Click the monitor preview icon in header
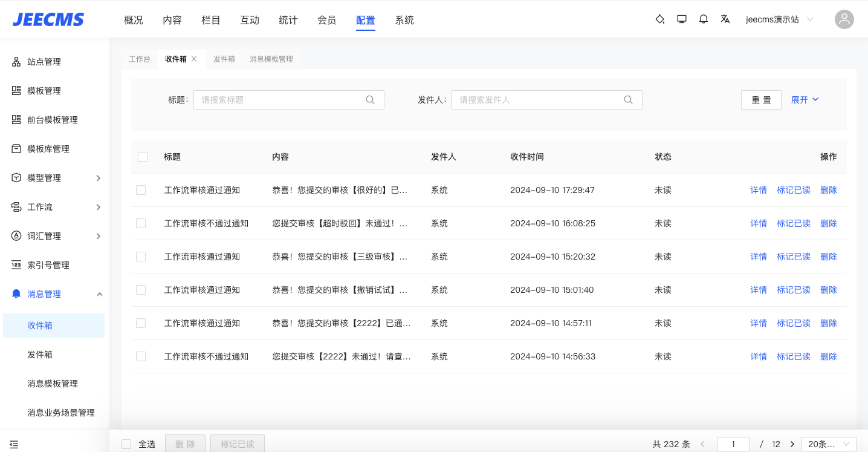Image resolution: width=868 pixels, height=452 pixels. (682, 19)
